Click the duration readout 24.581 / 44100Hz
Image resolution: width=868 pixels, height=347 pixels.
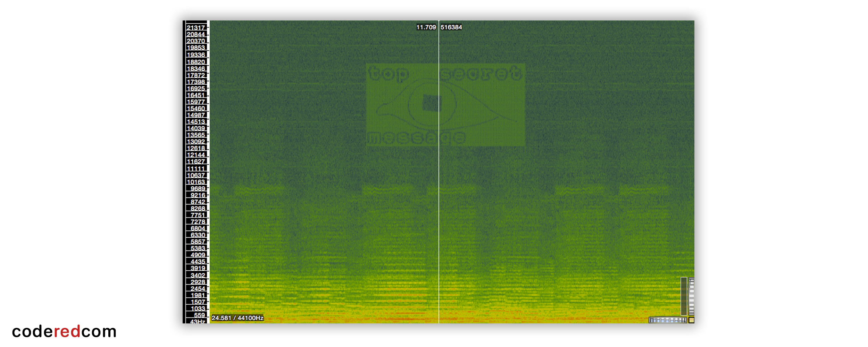[237, 318]
